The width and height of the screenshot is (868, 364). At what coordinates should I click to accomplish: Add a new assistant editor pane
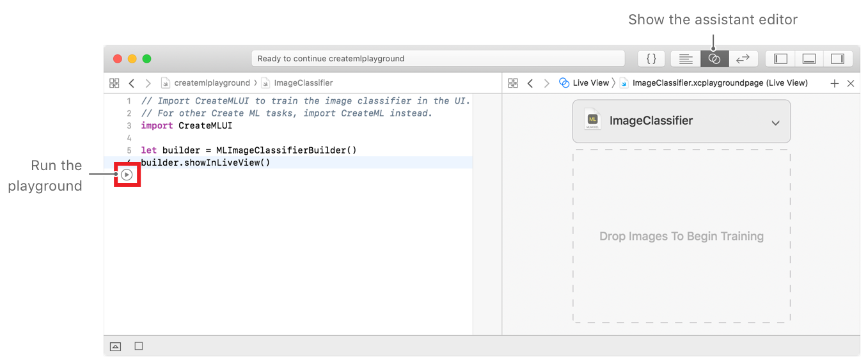coord(834,83)
